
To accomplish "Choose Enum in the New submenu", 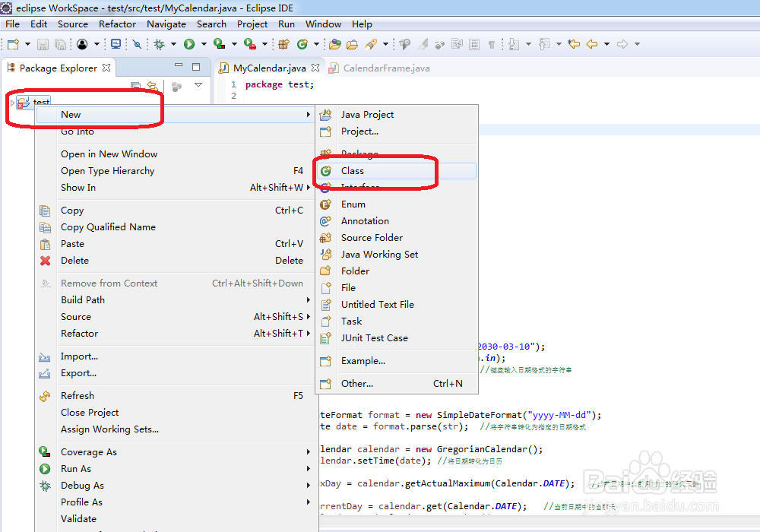I will (397, 204).
